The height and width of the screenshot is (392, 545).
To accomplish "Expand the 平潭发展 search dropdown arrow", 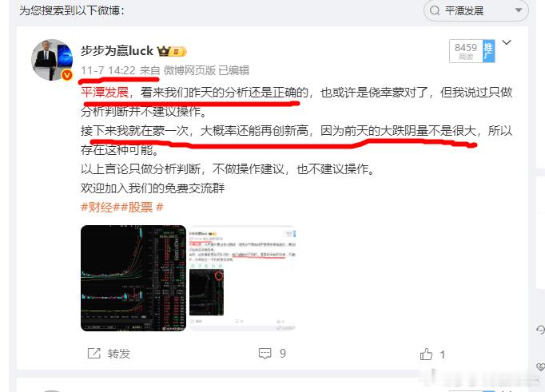I will pos(519,10).
